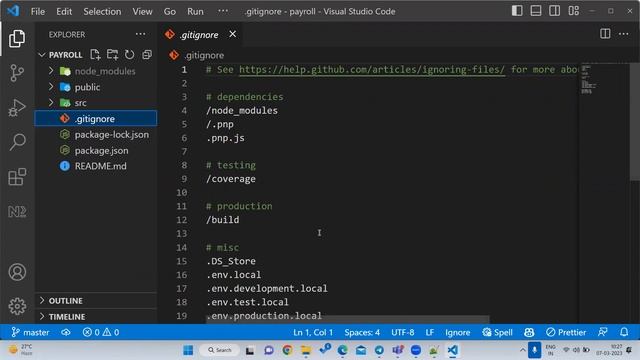Open the File menu
This screenshot has height=360, width=640.
(38, 11)
